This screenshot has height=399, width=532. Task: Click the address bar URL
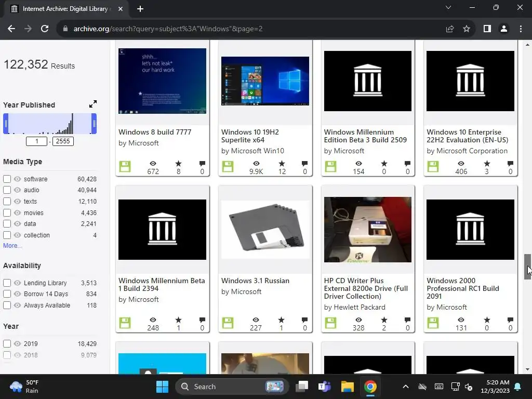pos(168,29)
